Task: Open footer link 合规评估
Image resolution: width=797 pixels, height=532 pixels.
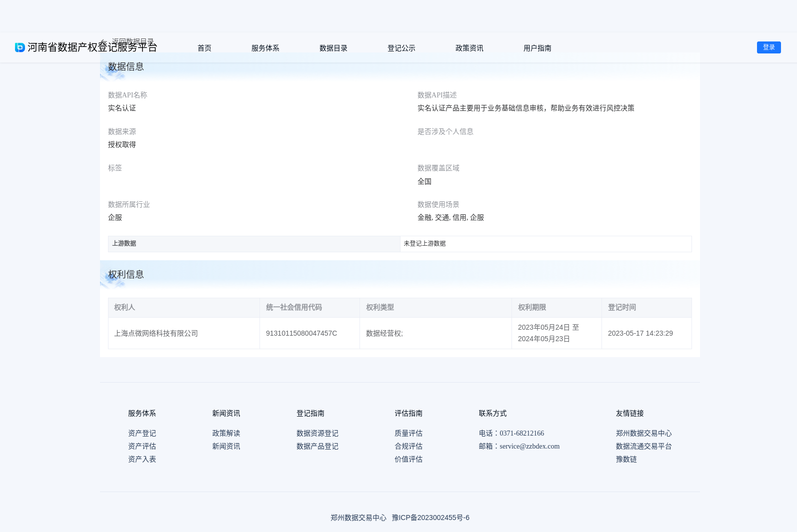Action: coord(408,446)
